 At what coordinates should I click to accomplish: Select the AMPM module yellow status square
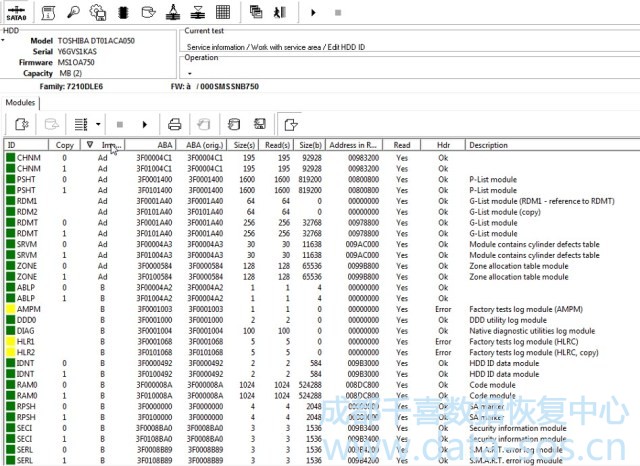point(9,309)
